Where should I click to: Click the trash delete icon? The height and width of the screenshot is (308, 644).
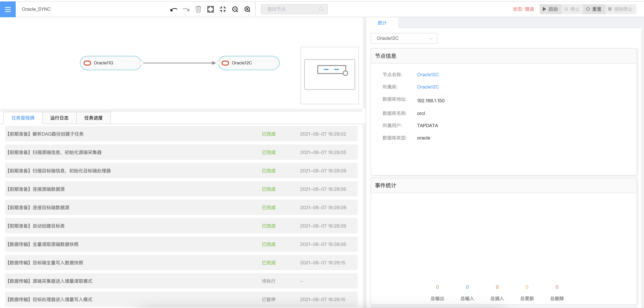[x=198, y=10]
